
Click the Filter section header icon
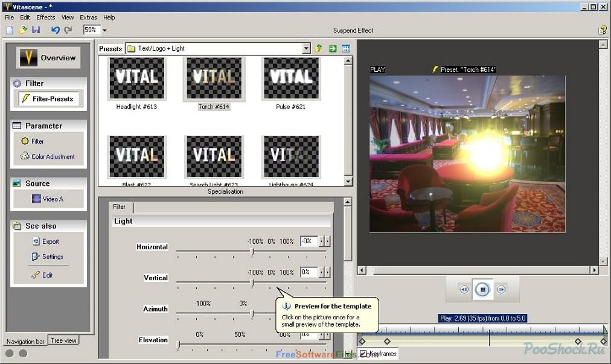pyautogui.click(x=17, y=83)
